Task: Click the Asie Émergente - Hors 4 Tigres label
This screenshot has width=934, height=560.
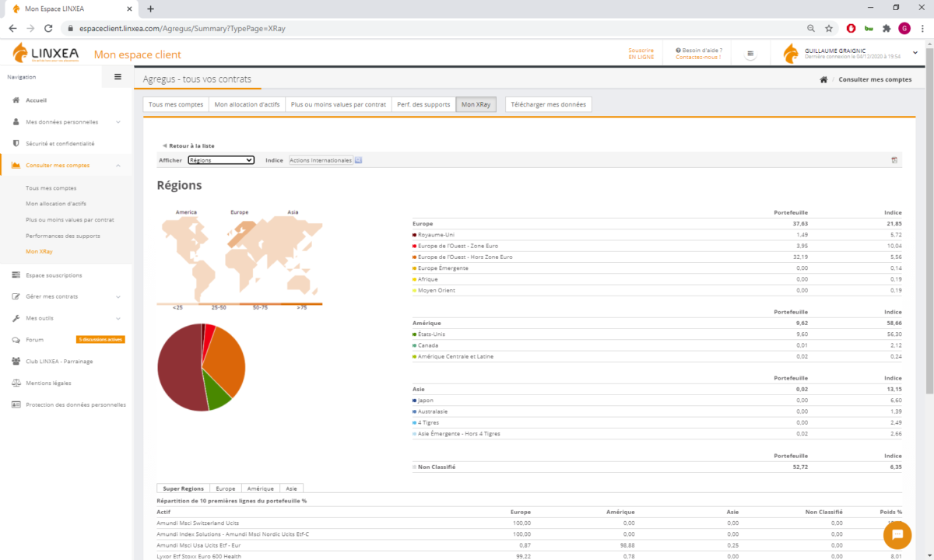Action: [459, 433]
